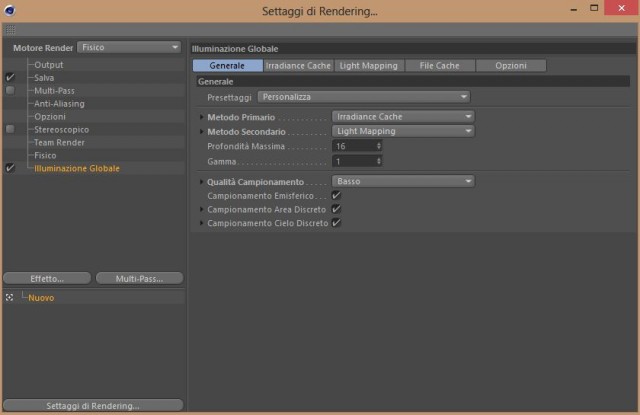640x415 pixels.
Task: Select Opzioni in the left settings tree
Action: tap(50, 117)
